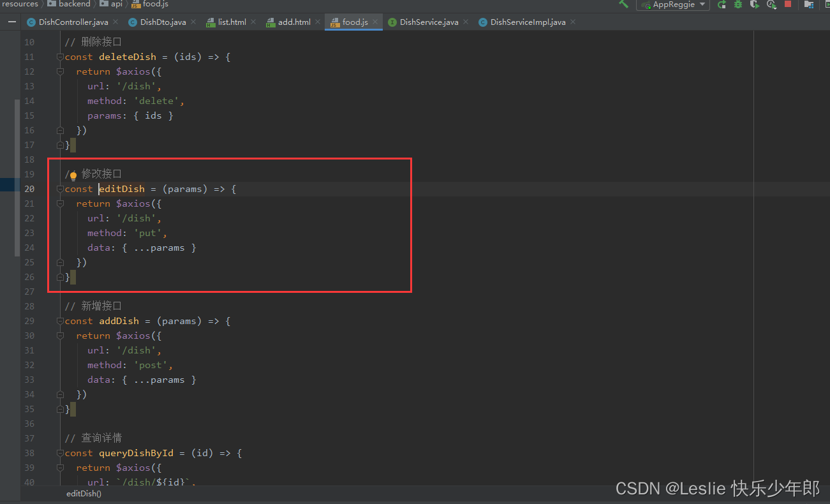Switch to the DishDto.java tab
Viewport: 830px width, 504px height.
point(163,22)
